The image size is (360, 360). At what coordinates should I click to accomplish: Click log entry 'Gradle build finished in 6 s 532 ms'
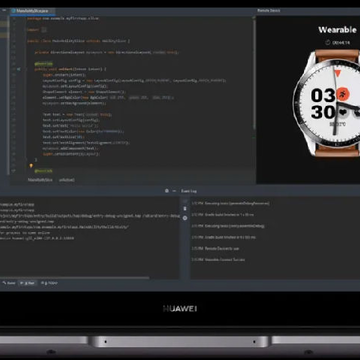click(x=224, y=237)
